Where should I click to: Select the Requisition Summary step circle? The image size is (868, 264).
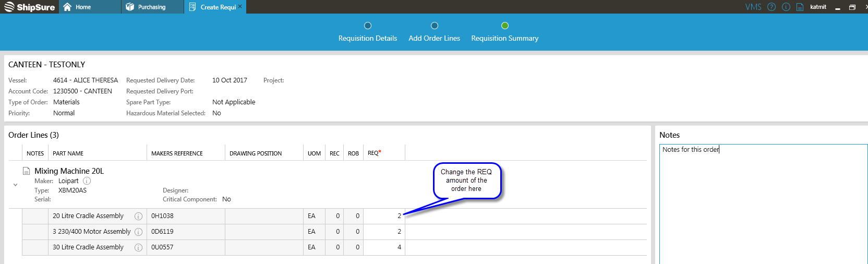[x=505, y=26]
